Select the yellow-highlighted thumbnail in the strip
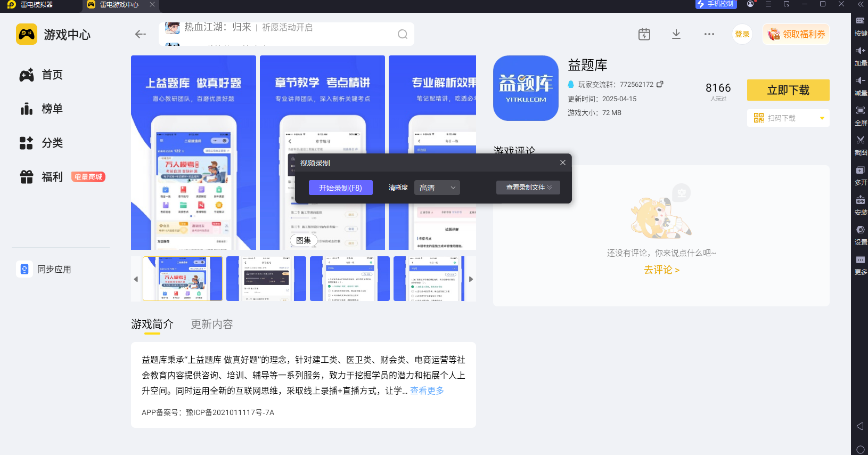This screenshot has height=455, width=868. 183,279
